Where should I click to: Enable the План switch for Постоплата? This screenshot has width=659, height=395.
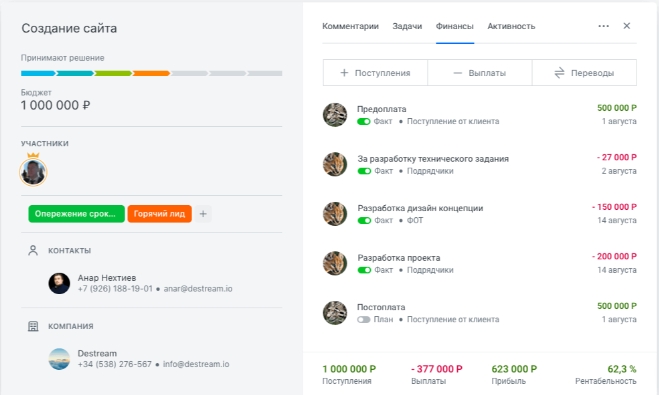pyautogui.click(x=364, y=320)
